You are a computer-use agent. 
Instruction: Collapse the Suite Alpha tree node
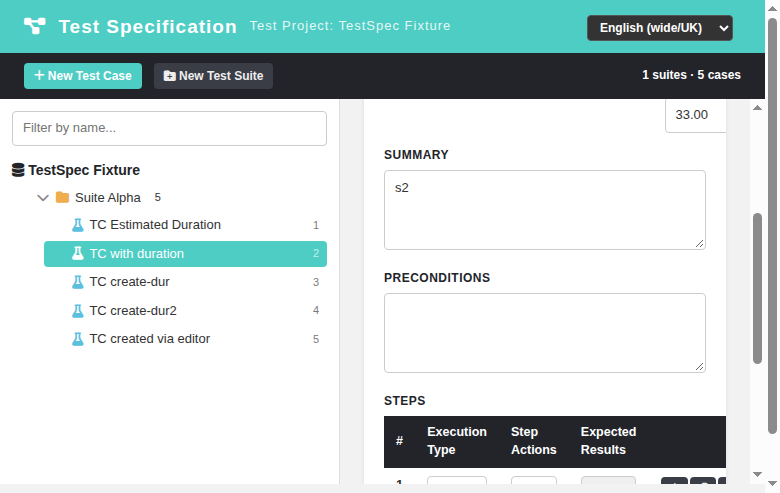pyautogui.click(x=43, y=198)
